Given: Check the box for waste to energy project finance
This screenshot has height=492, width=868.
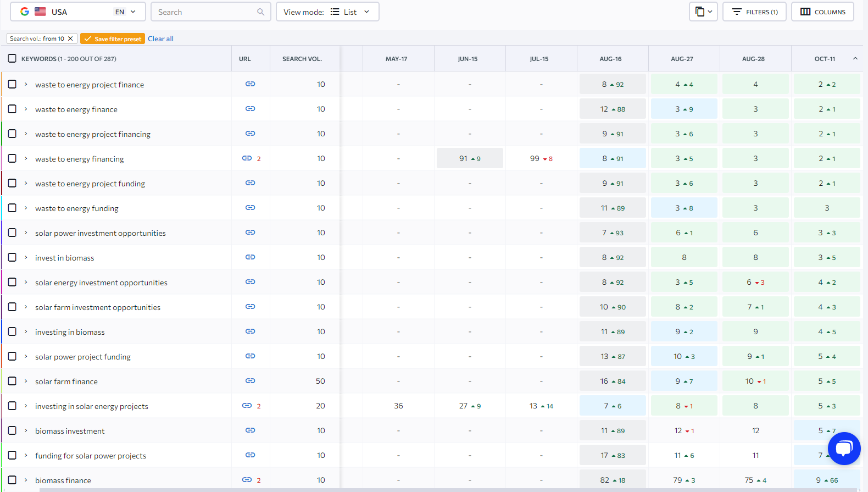Looking at the screenshot, I should [x=12, y=84].
